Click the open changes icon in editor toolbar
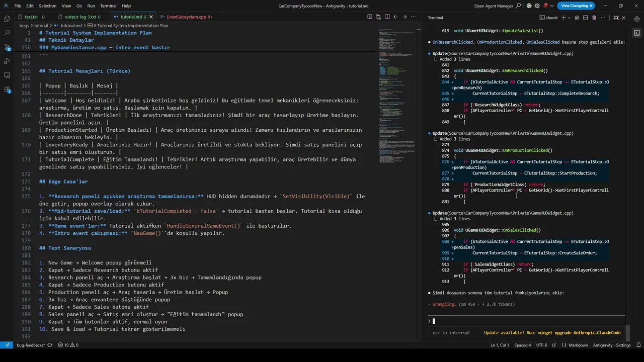 (x=378, y=17)
